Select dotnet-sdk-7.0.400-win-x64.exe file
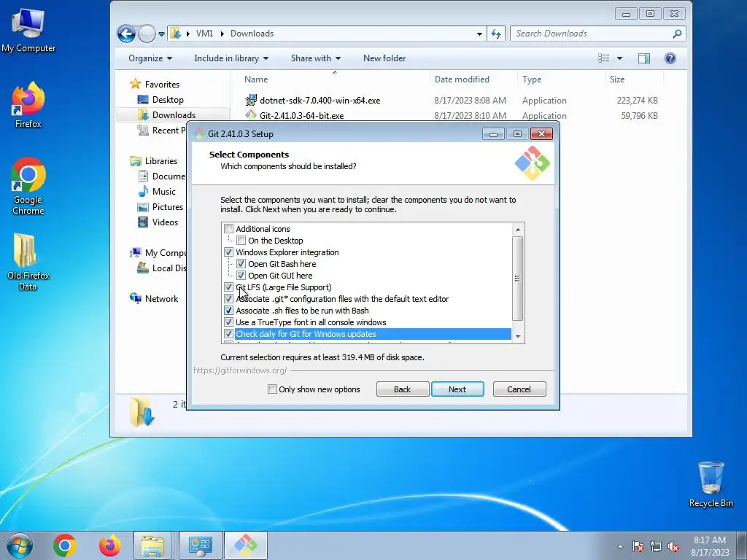Image resolution: width=747 pixels, height=560 pixels. tap(320, 101)
